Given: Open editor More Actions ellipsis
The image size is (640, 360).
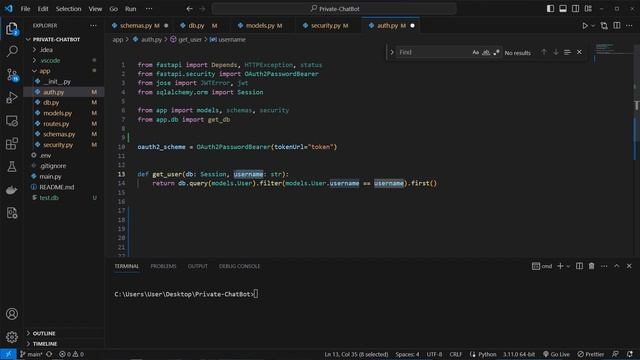Looking at the screenshot, I should coord(629,26).
